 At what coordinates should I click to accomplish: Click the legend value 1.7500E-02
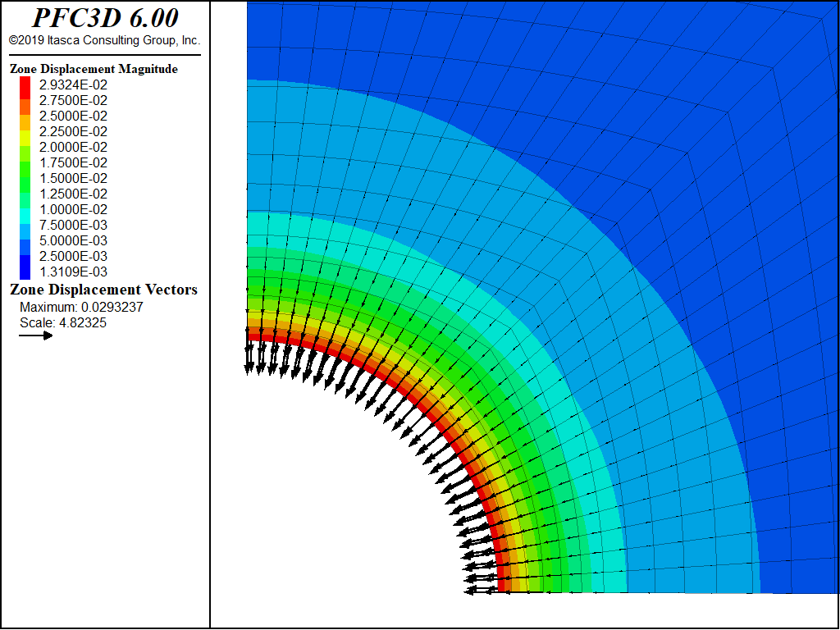point(73,162)
